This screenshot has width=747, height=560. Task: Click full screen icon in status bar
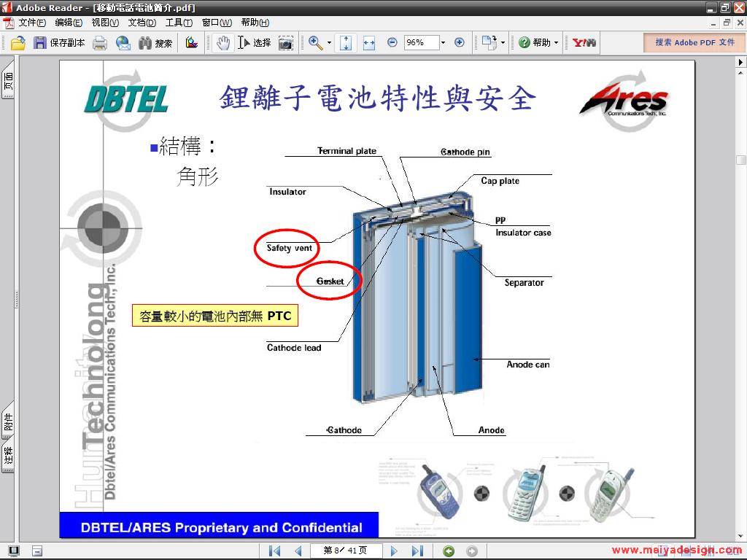(14, 551)
